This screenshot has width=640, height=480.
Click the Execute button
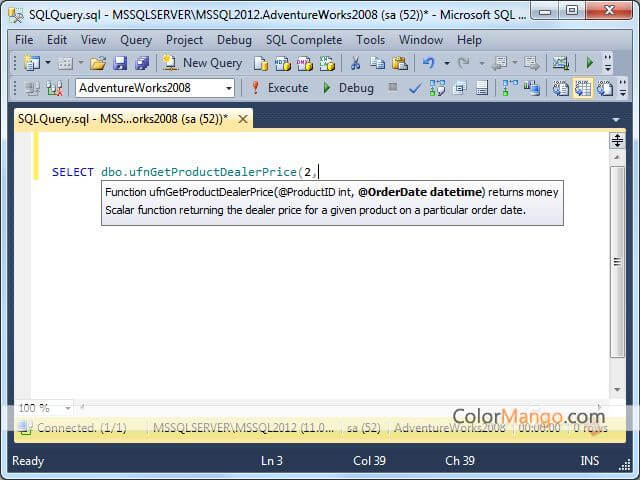280,88
